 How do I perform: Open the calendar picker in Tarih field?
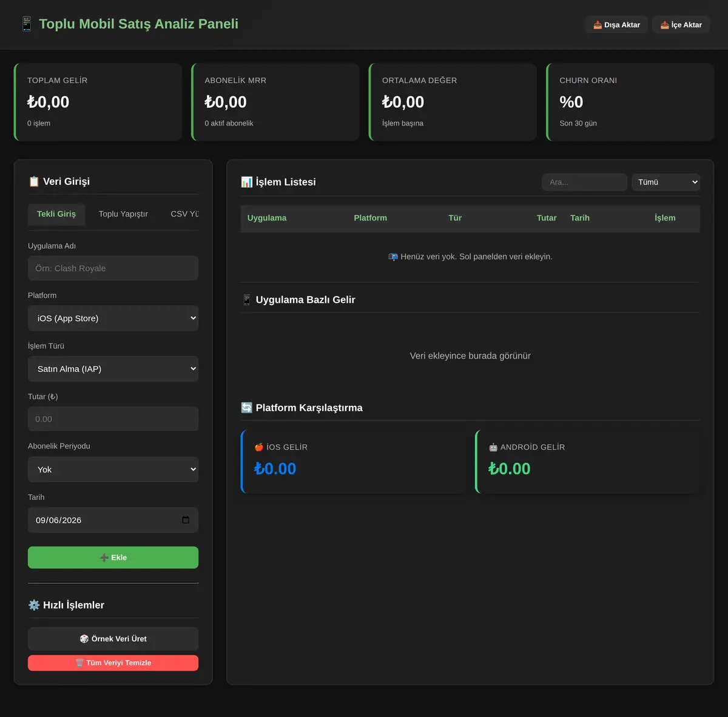(x=186, y=520)
